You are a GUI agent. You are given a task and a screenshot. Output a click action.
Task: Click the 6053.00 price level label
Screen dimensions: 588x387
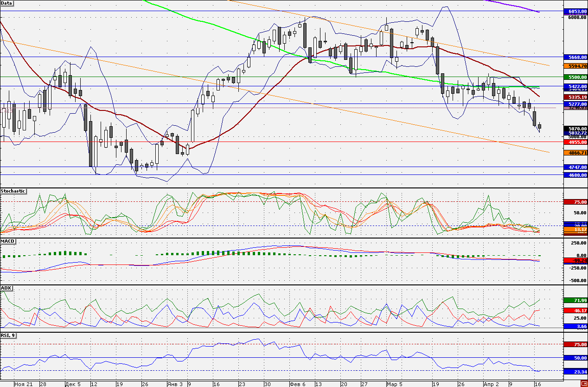click(x=575, y=11)
